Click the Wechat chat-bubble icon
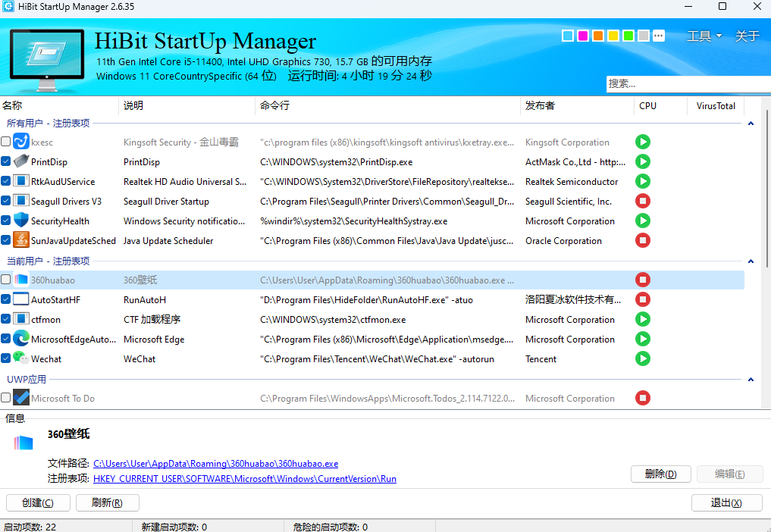 pos(21,358)
